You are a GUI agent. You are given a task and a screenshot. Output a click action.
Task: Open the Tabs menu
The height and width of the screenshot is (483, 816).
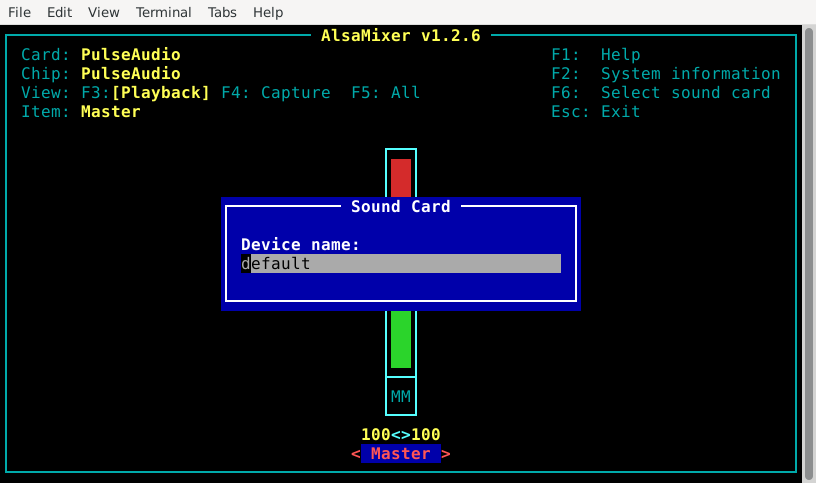tap(222, 12)
